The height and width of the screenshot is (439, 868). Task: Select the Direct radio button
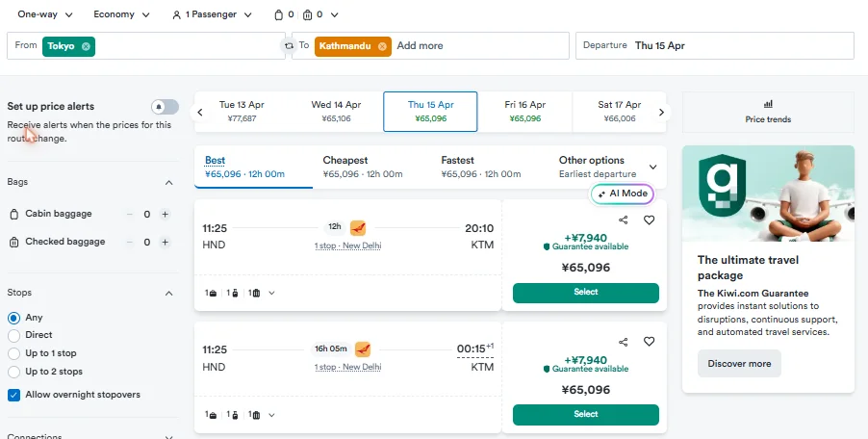(x=13, y=335)
